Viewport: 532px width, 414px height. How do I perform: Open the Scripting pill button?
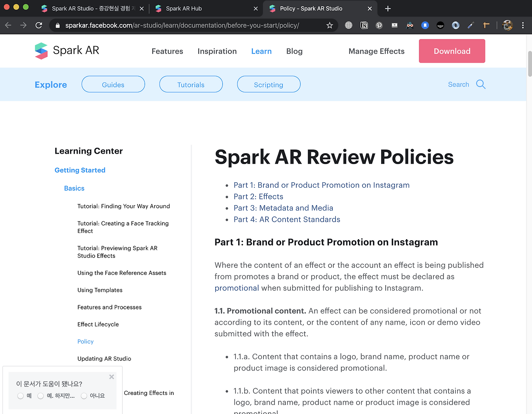[268, 84]
